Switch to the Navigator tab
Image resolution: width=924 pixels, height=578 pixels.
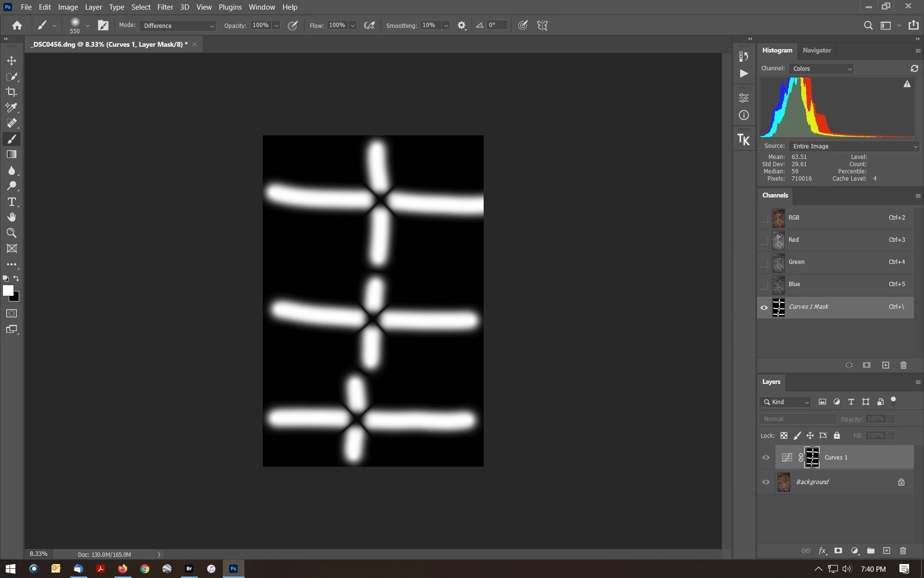click(x=817, y=50)
